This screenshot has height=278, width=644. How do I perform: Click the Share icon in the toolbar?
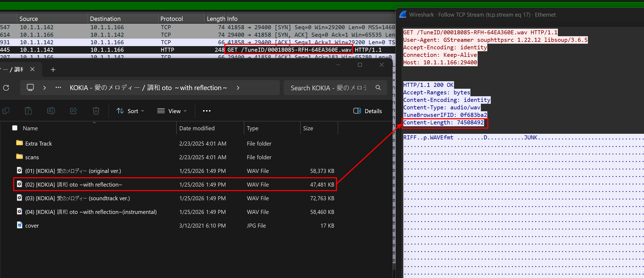click(x=74, y=111)
